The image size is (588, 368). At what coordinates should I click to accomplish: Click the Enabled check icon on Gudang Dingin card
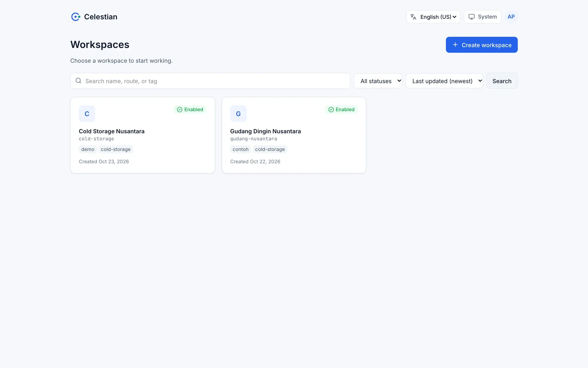(x=331, y=110)
